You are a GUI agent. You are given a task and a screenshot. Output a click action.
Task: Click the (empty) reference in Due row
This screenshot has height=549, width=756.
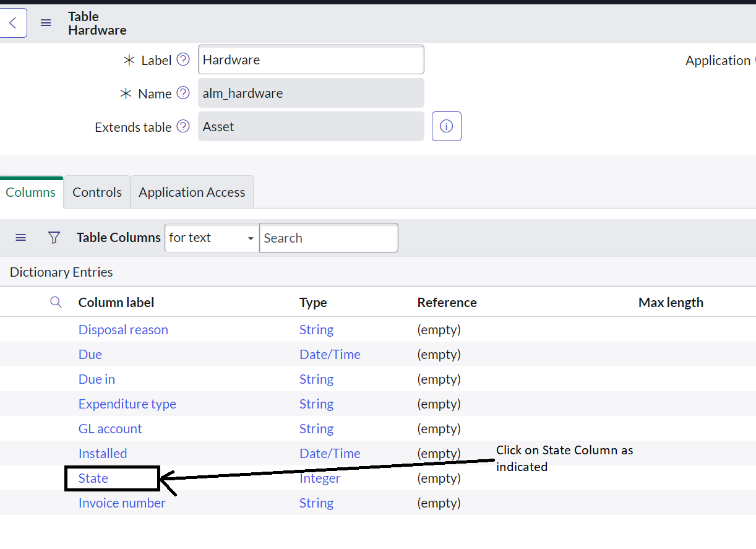coord(439,355)
